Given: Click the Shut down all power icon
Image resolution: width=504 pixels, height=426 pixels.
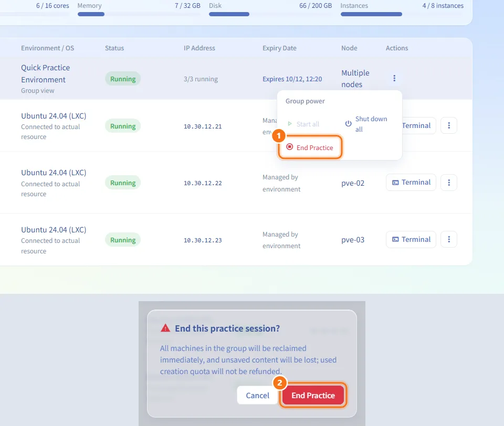Looking at the screenshot, I should coord(348,124).
